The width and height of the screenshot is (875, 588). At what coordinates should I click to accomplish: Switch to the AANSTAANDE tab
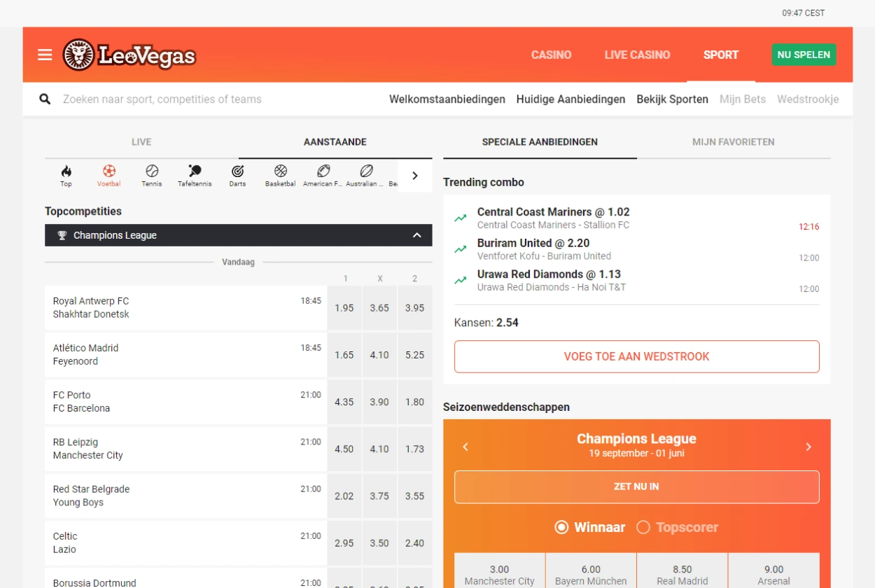pos(335,142)
